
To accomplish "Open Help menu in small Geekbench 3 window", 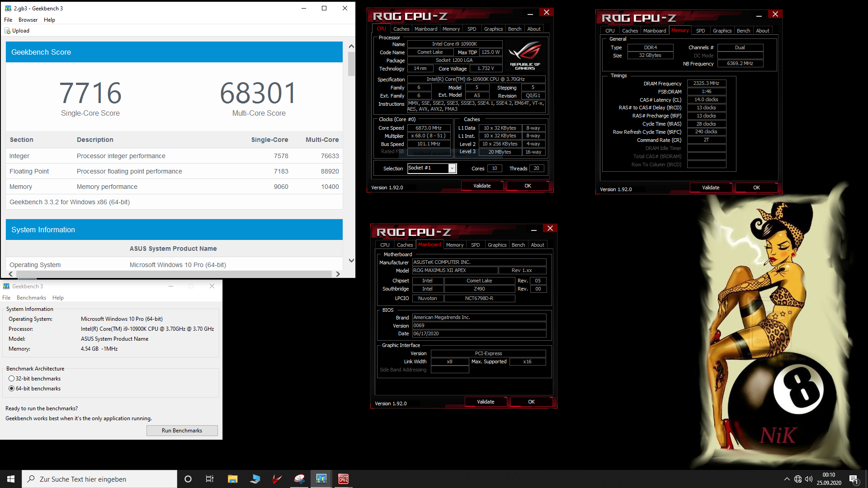I will [x=58, y=298].
